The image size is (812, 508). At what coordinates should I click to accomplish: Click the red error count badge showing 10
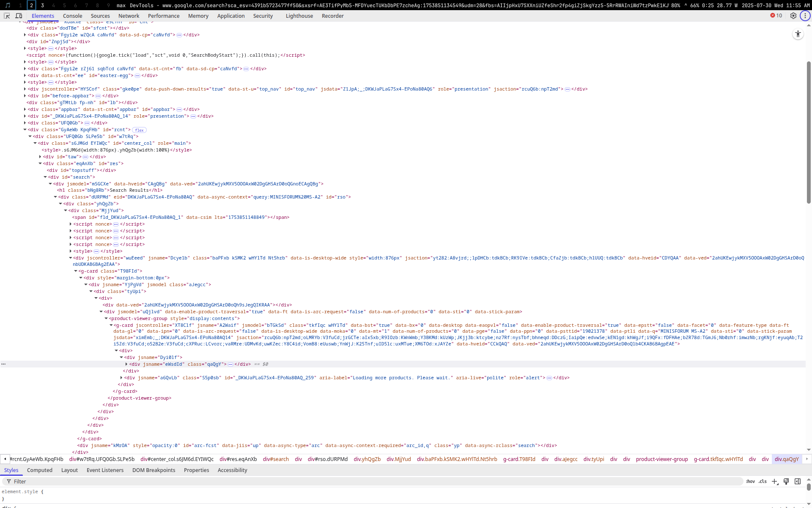tap(776, 16)
